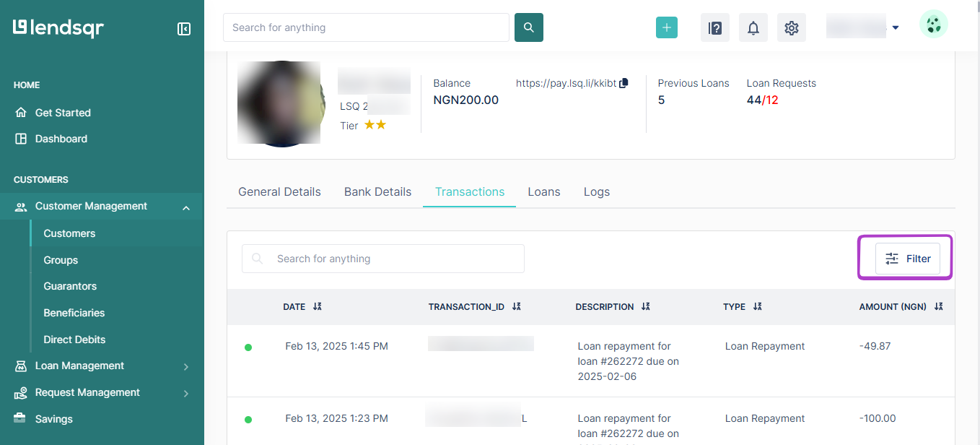
Task: Open the help guide book icon
Action: click(x=715, y=28)
